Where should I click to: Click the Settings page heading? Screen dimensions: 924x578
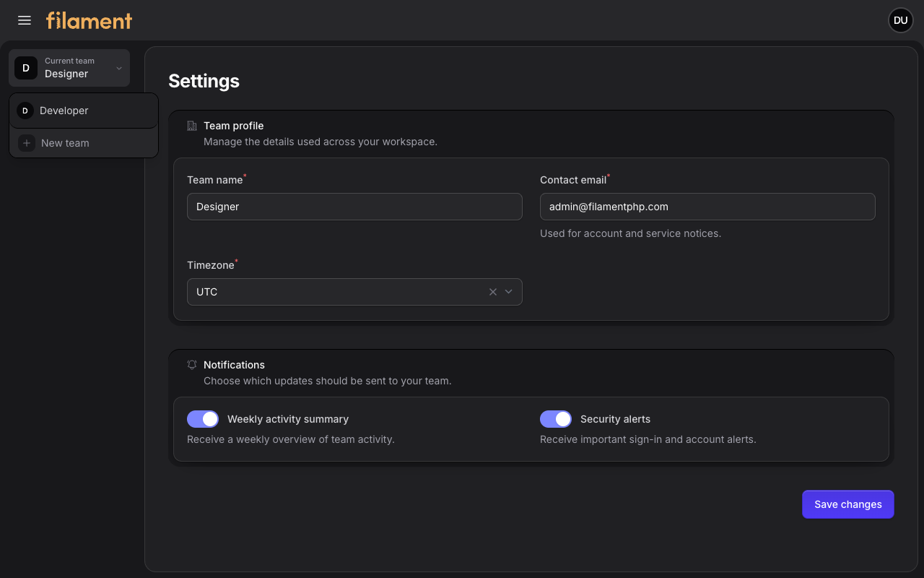[x=204, y=81]
